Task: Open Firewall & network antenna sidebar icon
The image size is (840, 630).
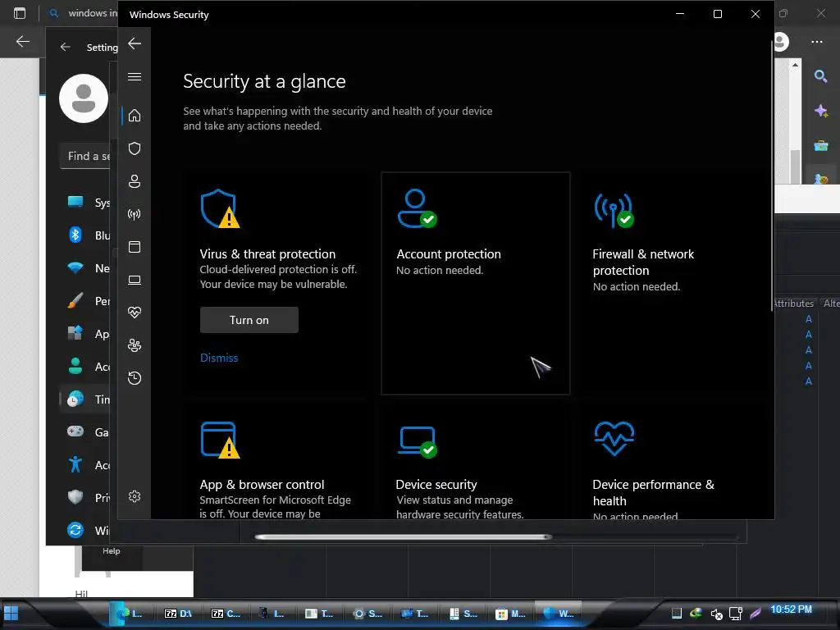Action: pyautogui.click(x=135, y=214)
